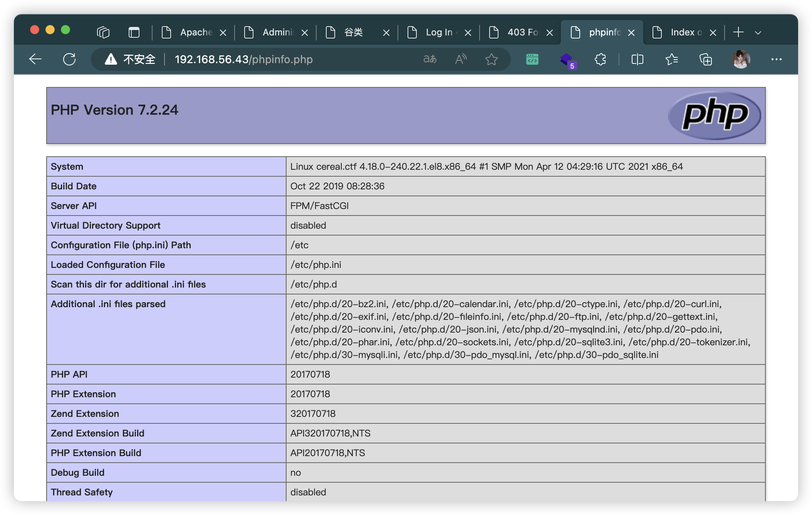
Task: Click the read aloud icon
Action: click(x=461, y=59)
